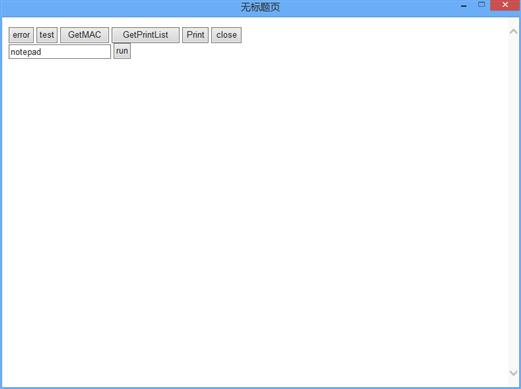Click the 无标题页 window title text
This screenshot has width=521, height=389.
260,7
